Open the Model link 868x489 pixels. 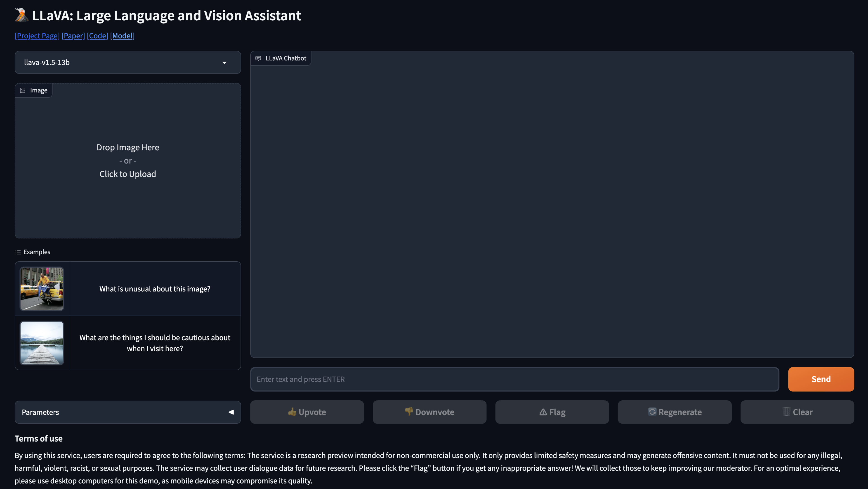[122, 36]
